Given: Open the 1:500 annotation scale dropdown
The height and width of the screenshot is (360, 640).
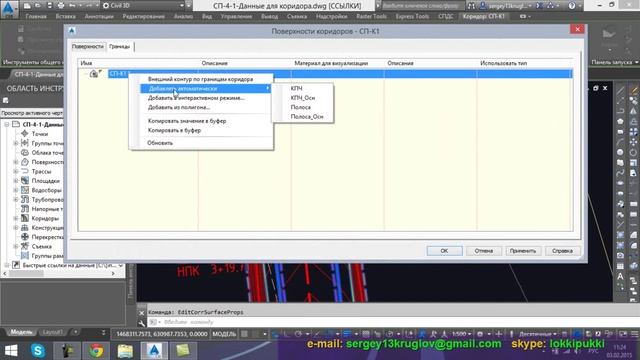Looking at the screenshot, I should (461, 334).
